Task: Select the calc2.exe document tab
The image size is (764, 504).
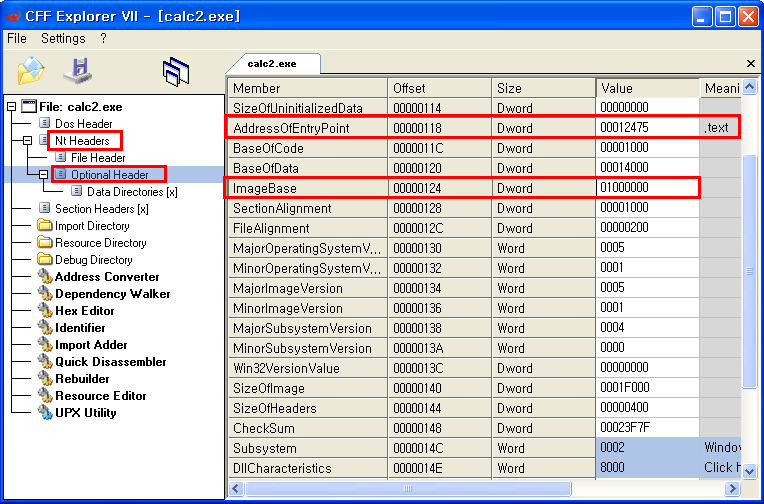Action: point(272,64)
